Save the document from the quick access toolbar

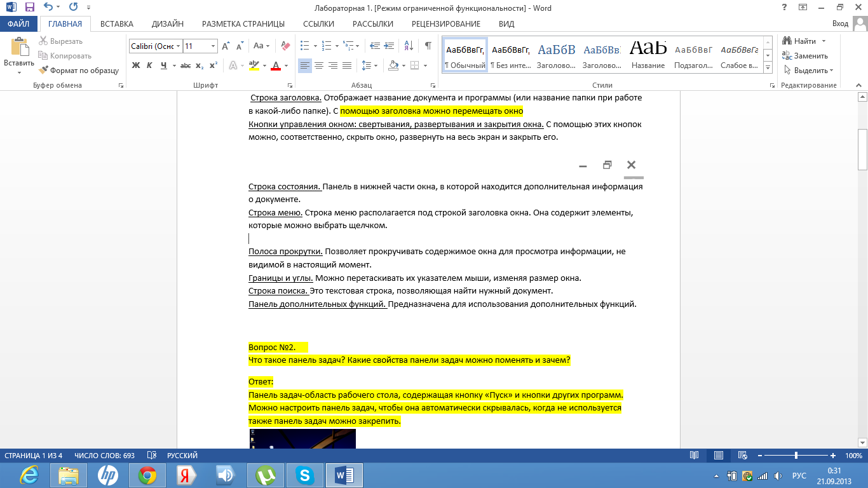[x=29, y=8]
